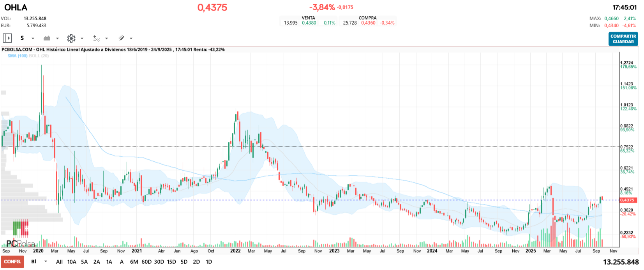Expand the drawing tools dropdown arrow

[x=131, y=39]
